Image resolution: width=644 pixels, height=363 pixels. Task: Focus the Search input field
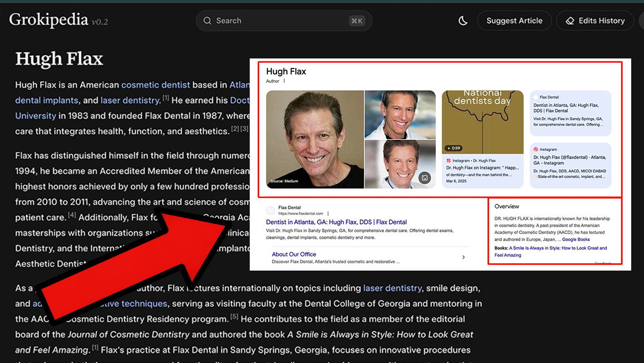coord(278,21)
